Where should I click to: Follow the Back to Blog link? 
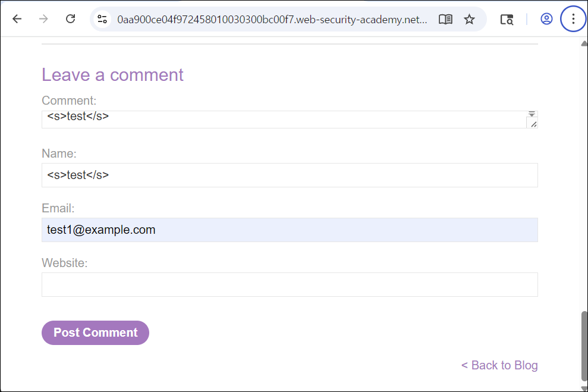499,365
